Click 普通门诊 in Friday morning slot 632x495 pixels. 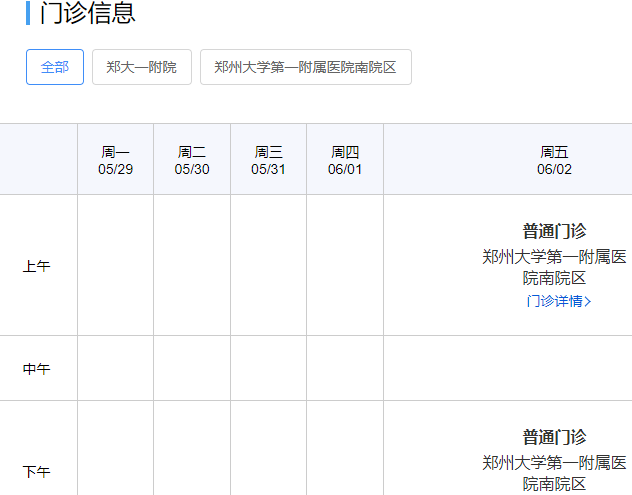[554, 231]
